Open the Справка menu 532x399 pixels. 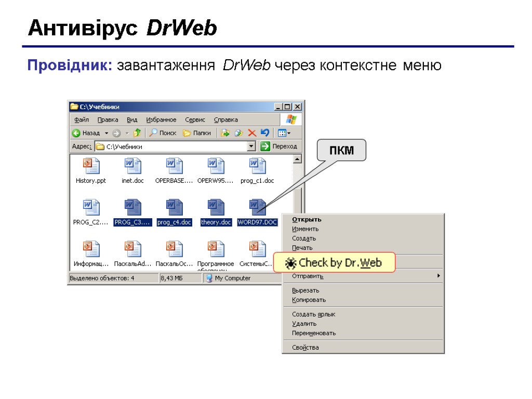(225, 120)
